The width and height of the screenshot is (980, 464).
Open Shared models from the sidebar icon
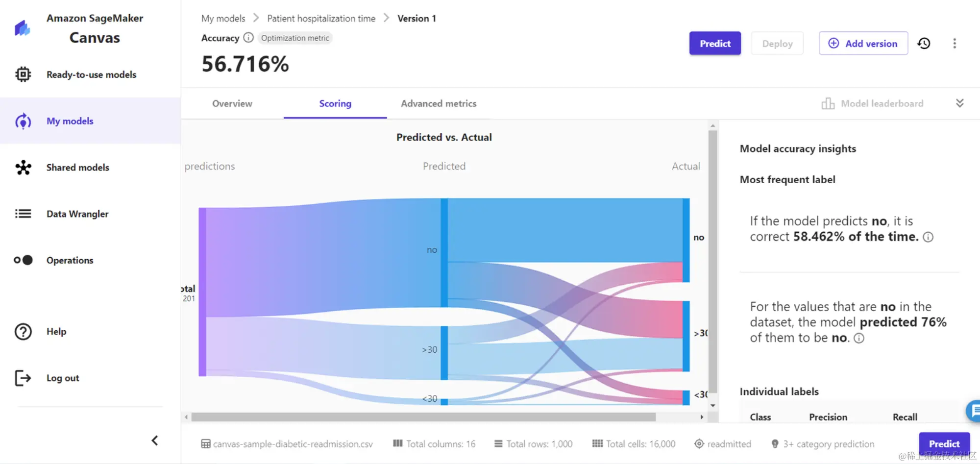click(x=23, y=168)
